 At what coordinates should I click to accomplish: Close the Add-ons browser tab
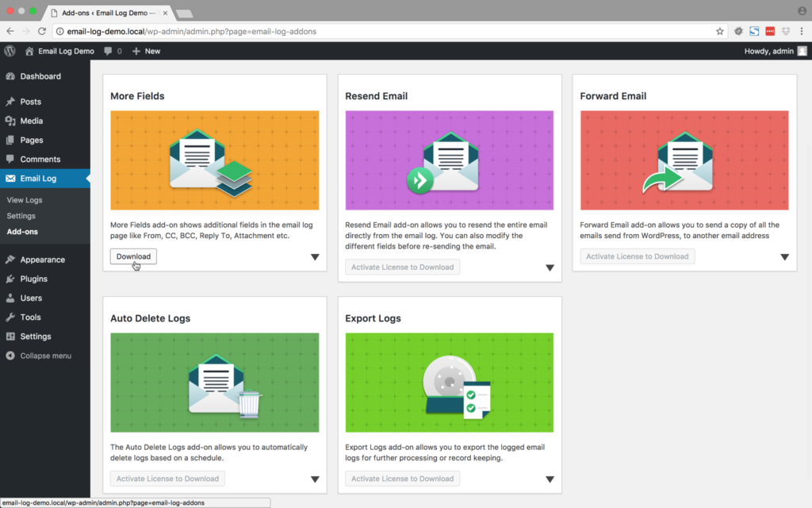point(165,13)
